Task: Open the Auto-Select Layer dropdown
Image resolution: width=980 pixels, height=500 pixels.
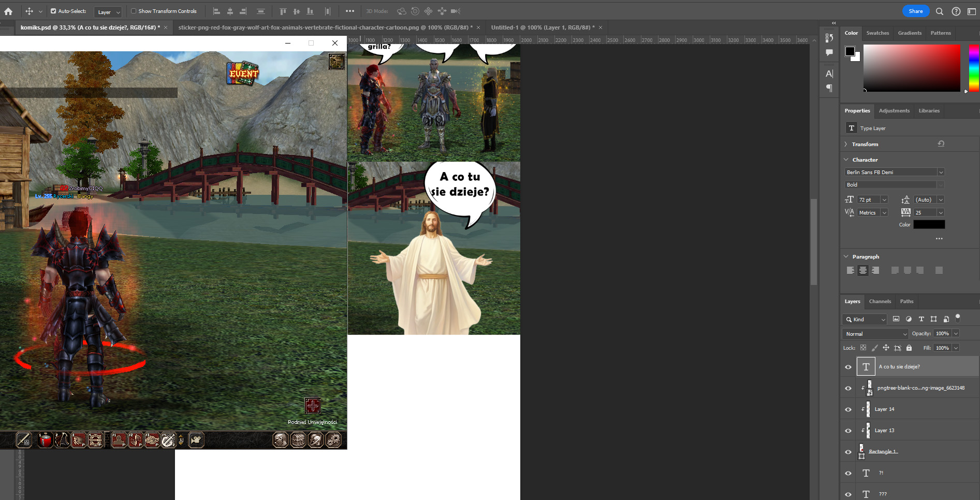Action: coord(108,11)
